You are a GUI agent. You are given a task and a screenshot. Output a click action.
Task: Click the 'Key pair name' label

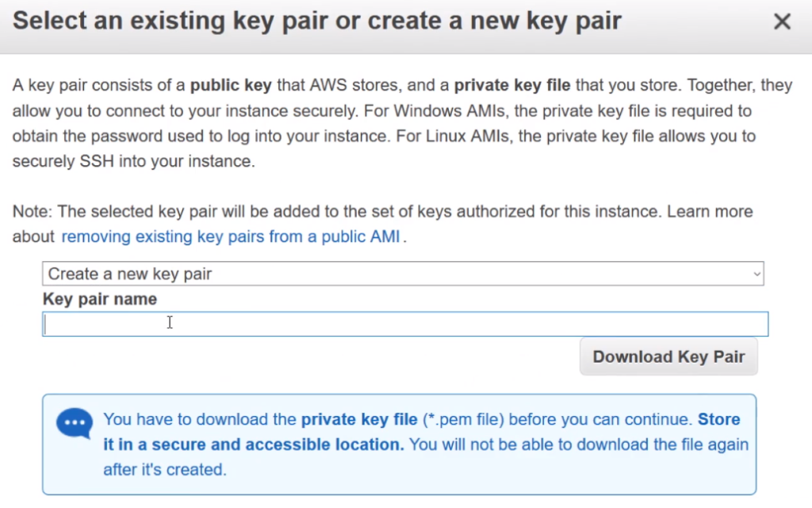click(x=100, y=299)
